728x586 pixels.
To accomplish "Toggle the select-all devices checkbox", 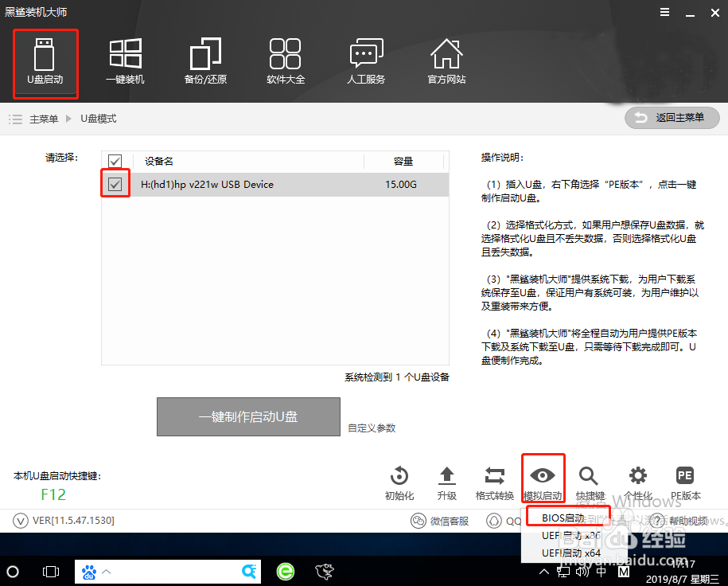I will click(115, 162).
